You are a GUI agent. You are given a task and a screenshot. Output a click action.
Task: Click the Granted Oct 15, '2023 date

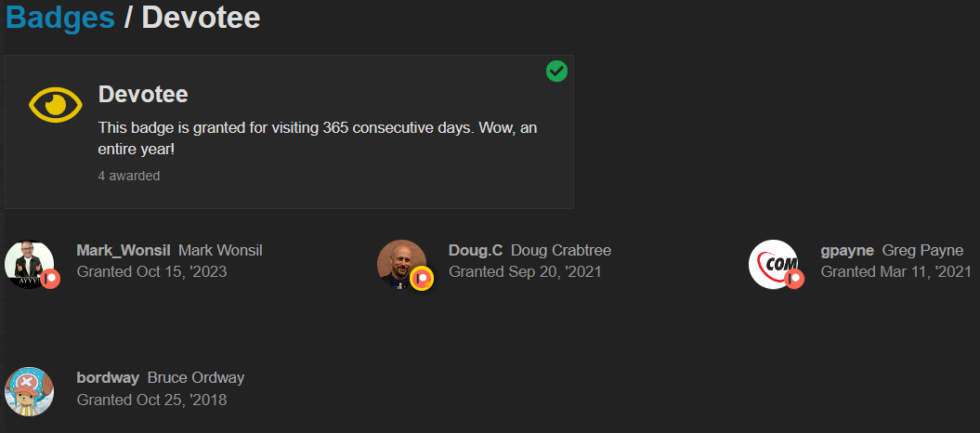pos(151,272)
